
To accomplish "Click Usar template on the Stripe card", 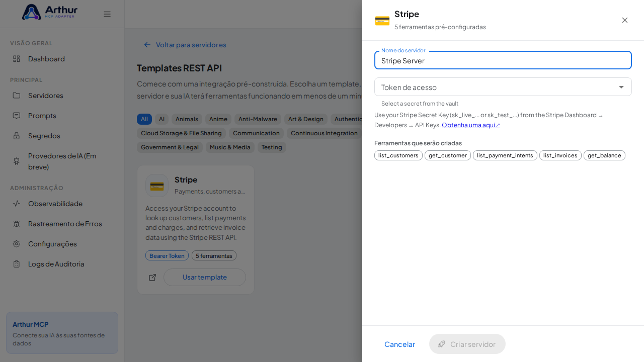I will pyautogui.click(x=205, y=277).
